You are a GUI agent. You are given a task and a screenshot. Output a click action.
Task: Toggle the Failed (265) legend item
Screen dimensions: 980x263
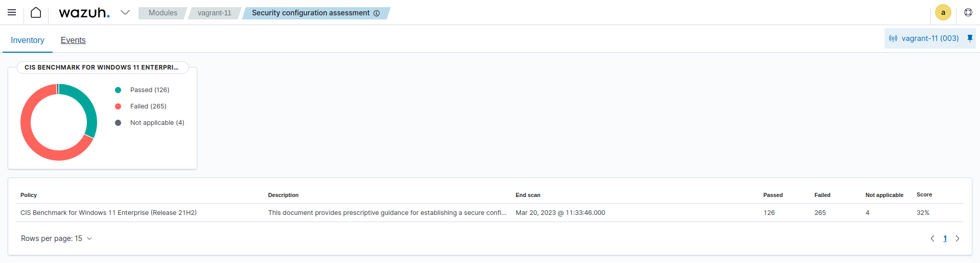(141, 106)
